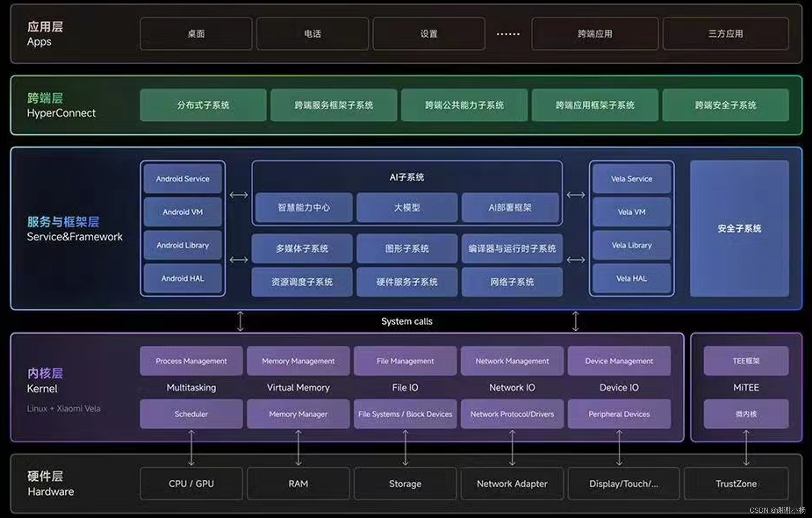Click the Android Service box

coord(183,179)
